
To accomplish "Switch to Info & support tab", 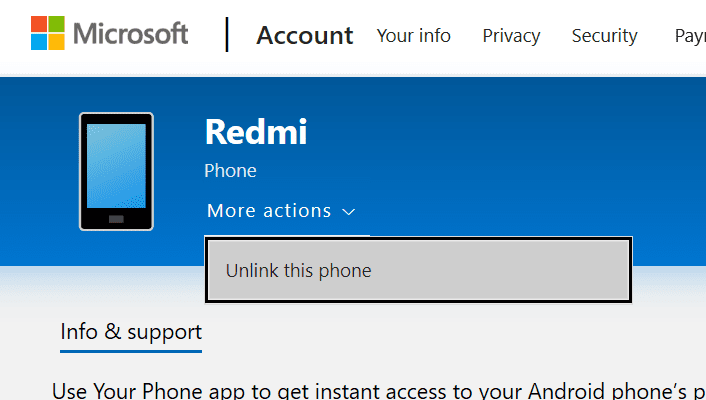I will (131, 333).
